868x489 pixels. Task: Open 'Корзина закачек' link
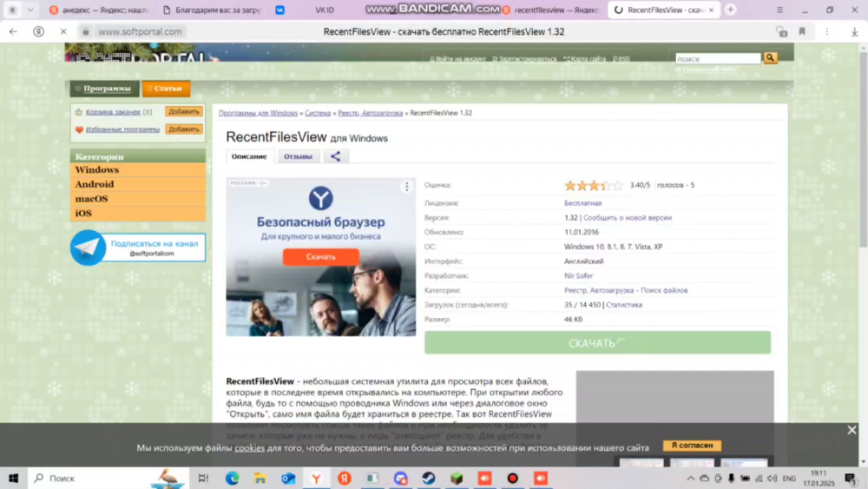click(113, 112)
